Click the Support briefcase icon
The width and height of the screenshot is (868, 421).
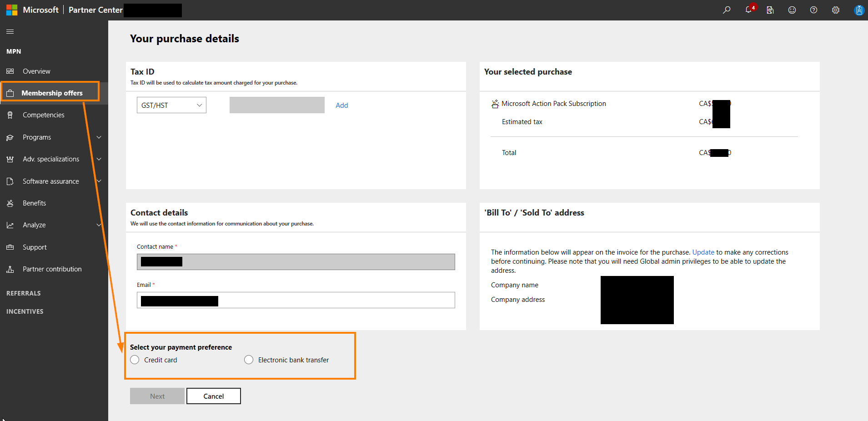(10, 247)
